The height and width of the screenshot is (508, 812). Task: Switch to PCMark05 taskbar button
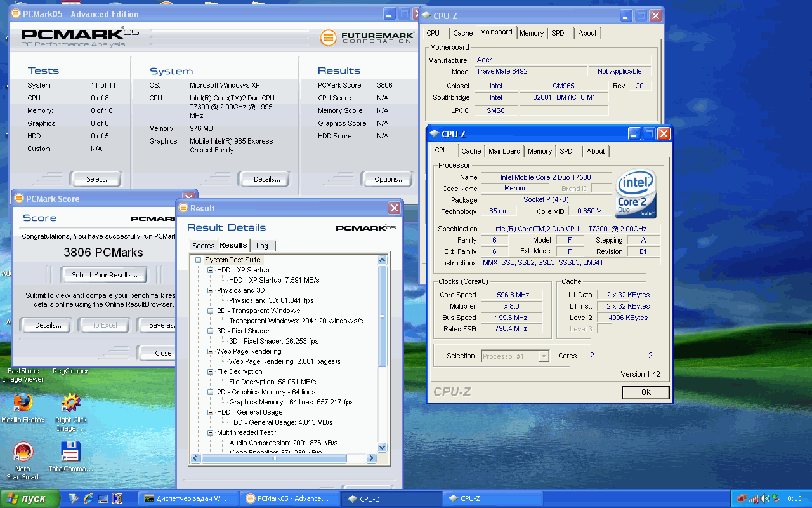tap(289, 499)
